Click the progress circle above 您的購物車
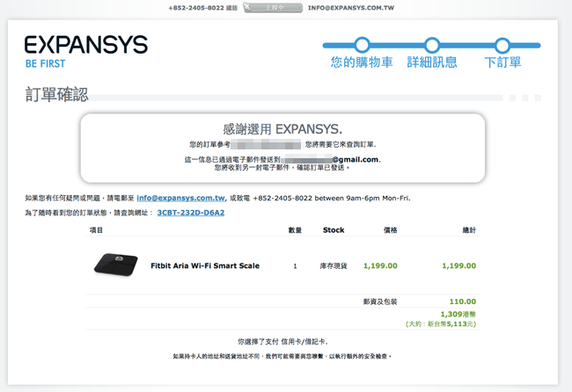 tap(362, 45)
